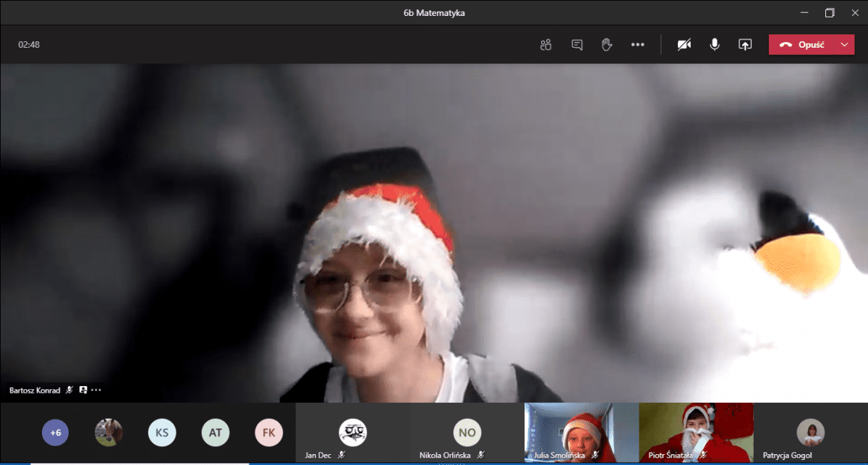Click the red Opuść leave button
The height and width of the screenshot is (465, 868).
pos(803,45)
